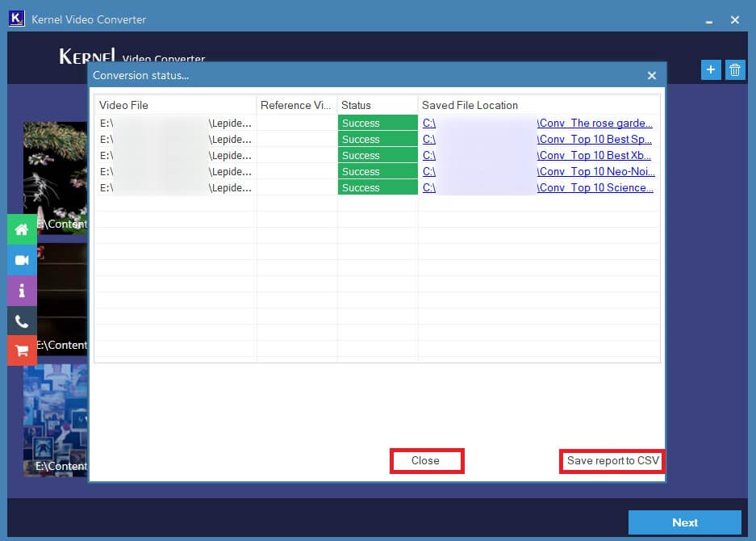Open the shopping cart sidebar icon

(22, 350)
